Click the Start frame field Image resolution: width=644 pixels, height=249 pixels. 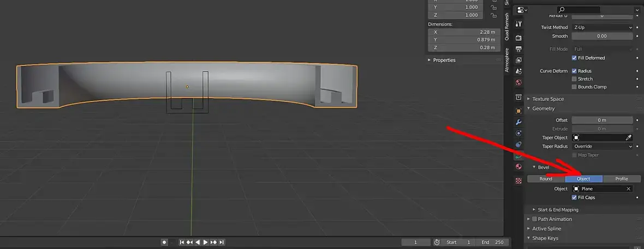[x=458, y=242]
